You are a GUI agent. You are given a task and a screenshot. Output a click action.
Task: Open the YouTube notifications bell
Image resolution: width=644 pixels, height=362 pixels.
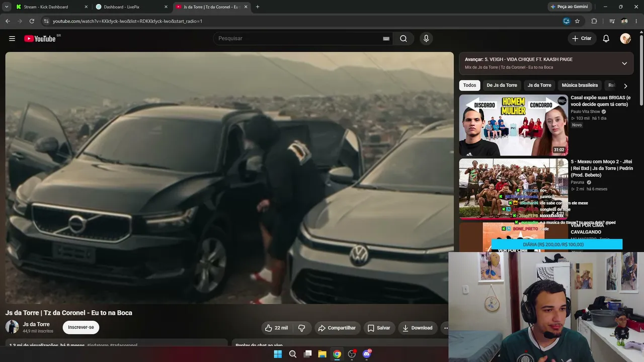(x=606, y=39)
